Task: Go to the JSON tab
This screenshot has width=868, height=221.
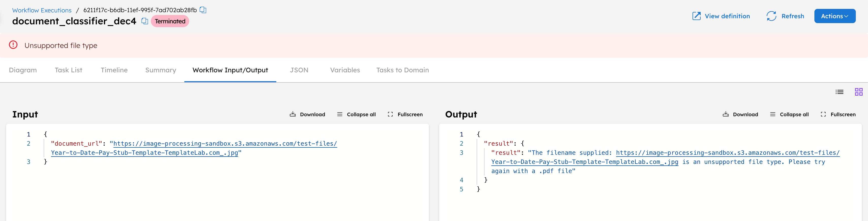Action: tap(299, 70)
